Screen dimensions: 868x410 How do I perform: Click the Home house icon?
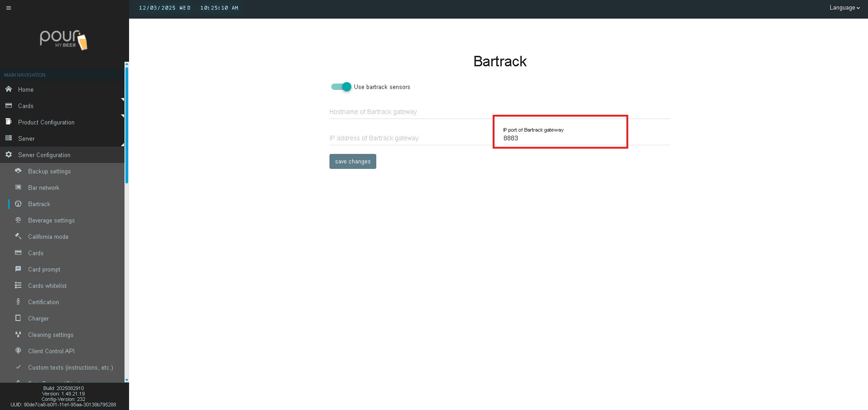(x=9, y=89)
